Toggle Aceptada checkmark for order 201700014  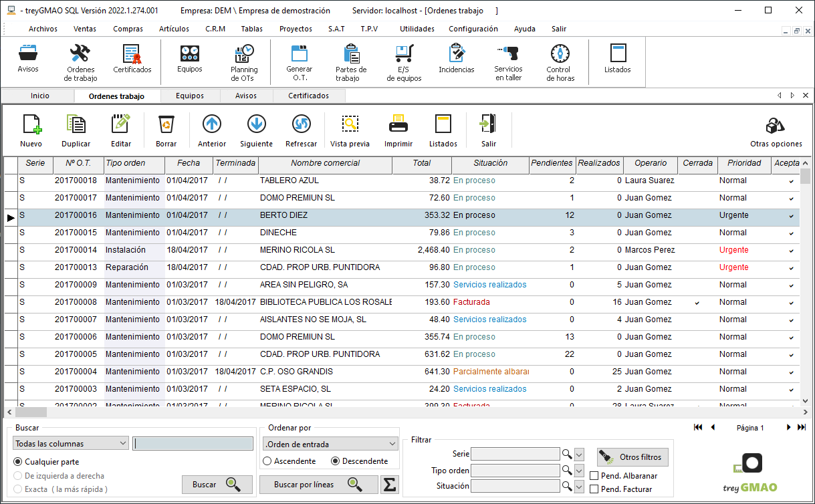[x=792, y=251]
